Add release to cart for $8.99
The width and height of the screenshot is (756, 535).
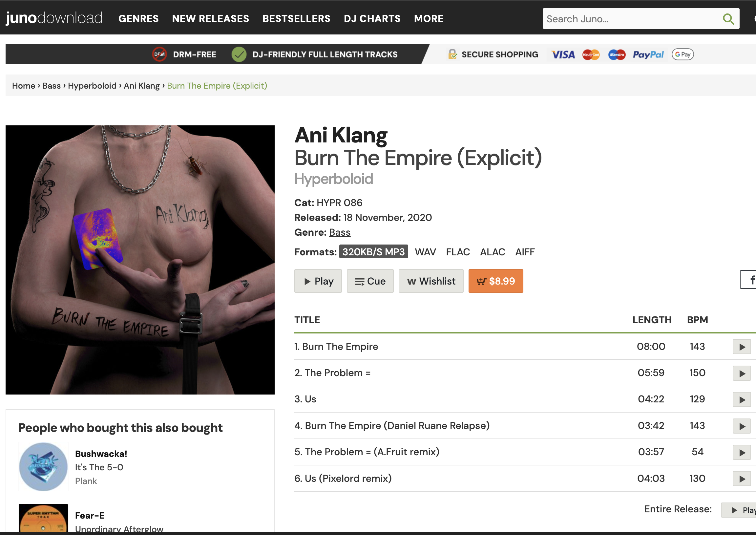click(495, 281)
